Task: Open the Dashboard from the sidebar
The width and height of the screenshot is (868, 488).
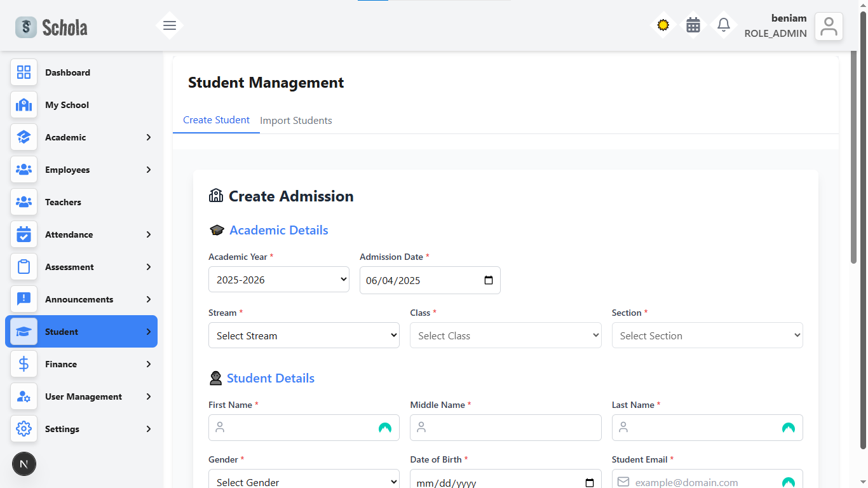Action: pyautogui.click(x=24, y=72)
